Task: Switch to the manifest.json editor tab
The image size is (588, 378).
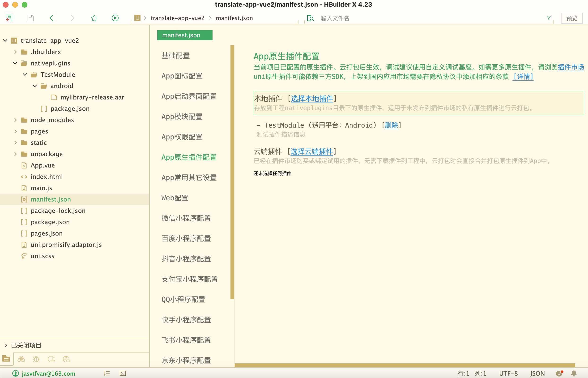Action: click(x=185, y=35)
